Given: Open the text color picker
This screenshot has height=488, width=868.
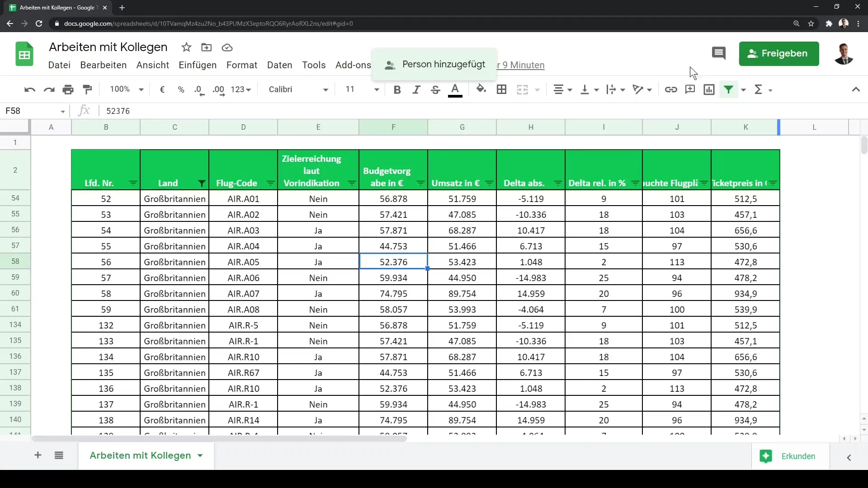Looking at the screenshot, I should click(455, 89).
